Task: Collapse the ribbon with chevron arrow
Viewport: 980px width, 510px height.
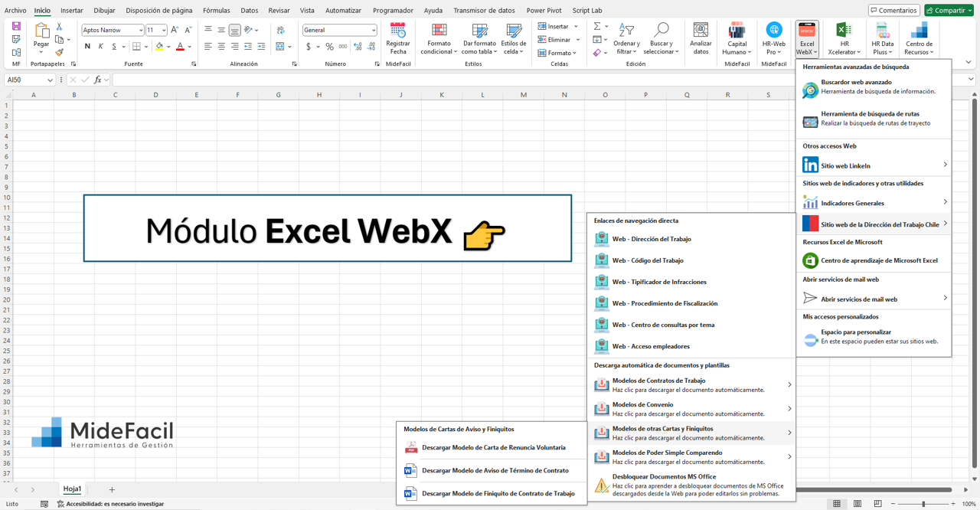Action: (969, 63)
